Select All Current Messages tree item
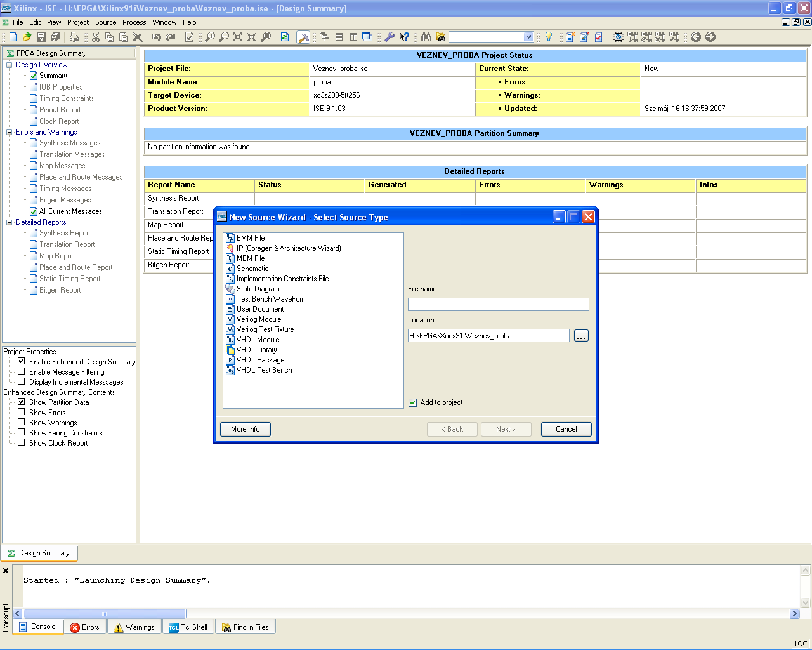The height and width of the screenshot is (650, 812). (70, 211)
